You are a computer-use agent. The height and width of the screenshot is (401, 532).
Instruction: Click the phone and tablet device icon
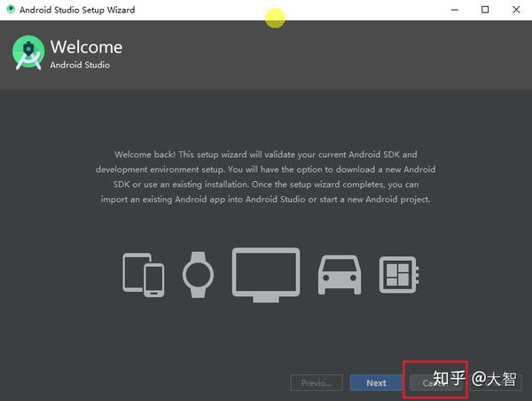(144, 275)
